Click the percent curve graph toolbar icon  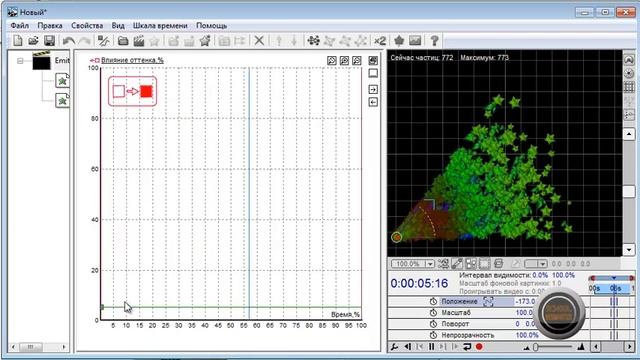click(x=103, y=40)
